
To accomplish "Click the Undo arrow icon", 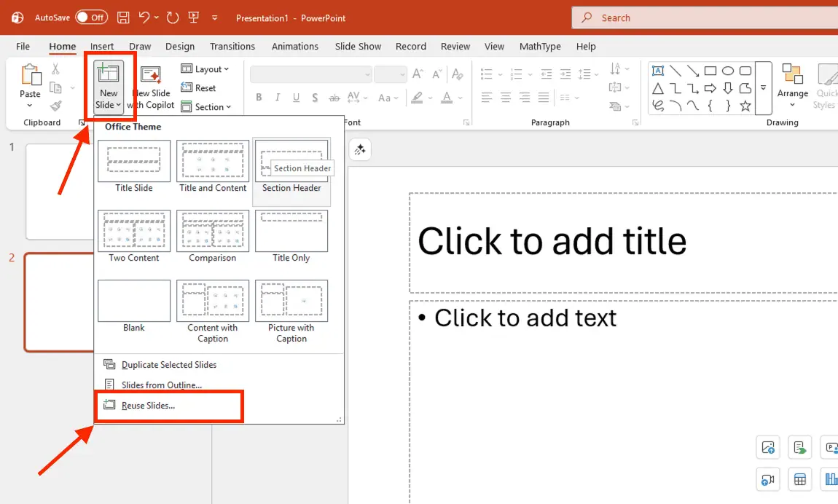I will tap(144, 17).
